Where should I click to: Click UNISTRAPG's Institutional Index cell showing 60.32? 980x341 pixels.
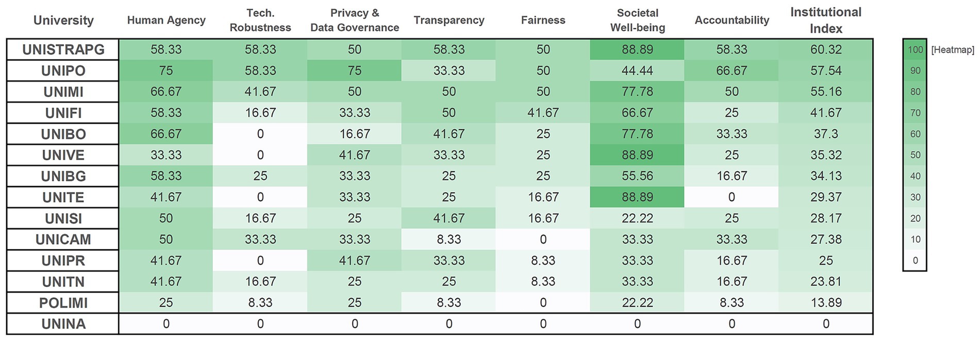click(x=826, y=49)
